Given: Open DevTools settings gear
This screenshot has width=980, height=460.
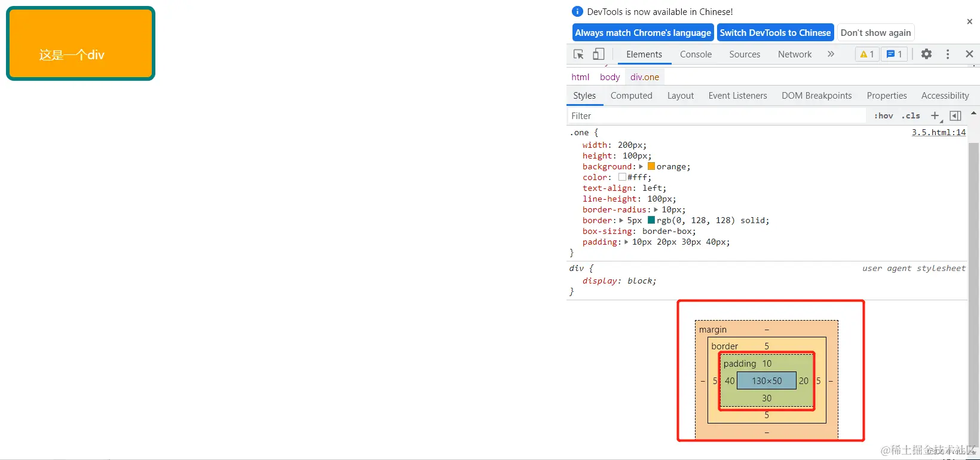Looking at the screenshot, I should pos(926,54).
